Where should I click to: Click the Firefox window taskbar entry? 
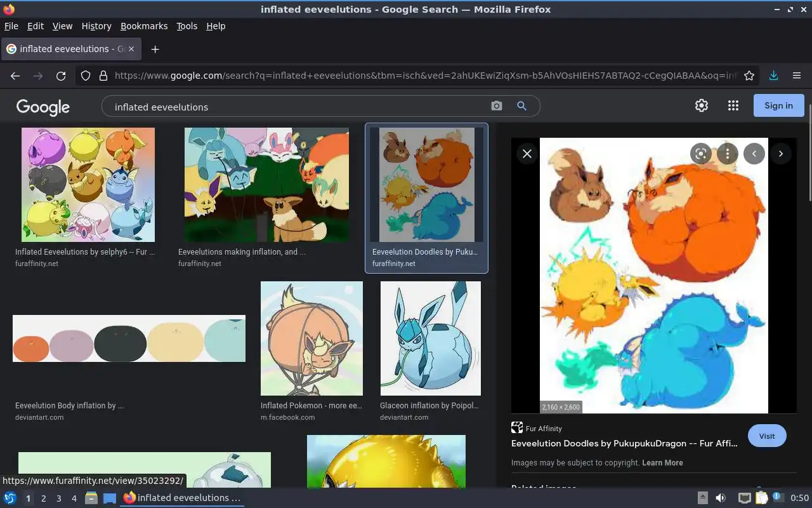(x=183, y=498)
